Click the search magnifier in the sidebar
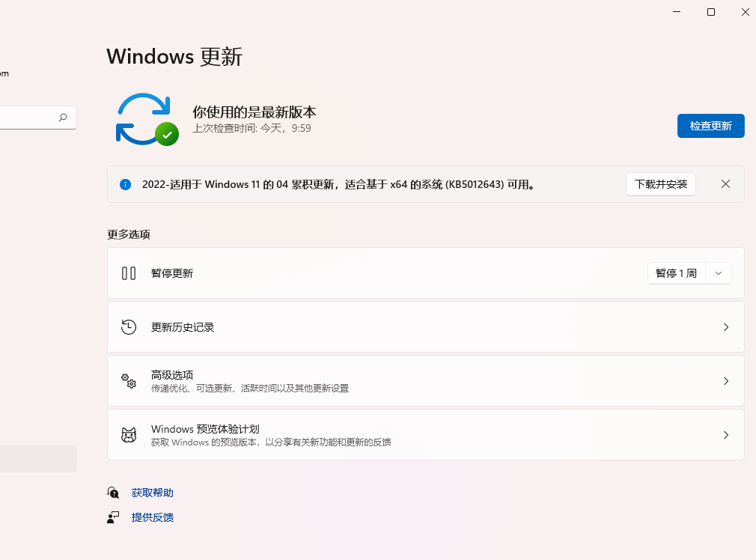Viewport: 756px width, 560px height. (63, 117)
